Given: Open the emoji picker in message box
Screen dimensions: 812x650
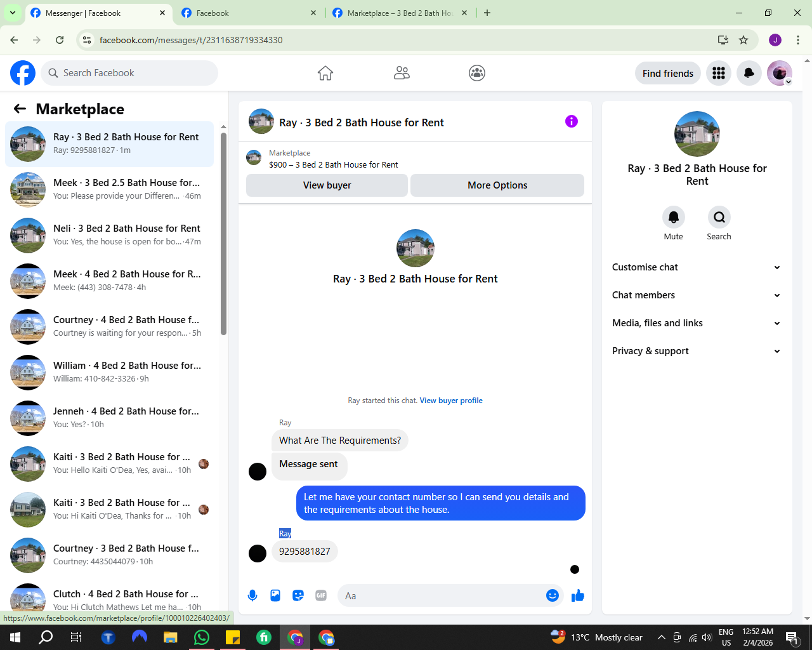Looking at the screenshot, I should tap(553, 595).
